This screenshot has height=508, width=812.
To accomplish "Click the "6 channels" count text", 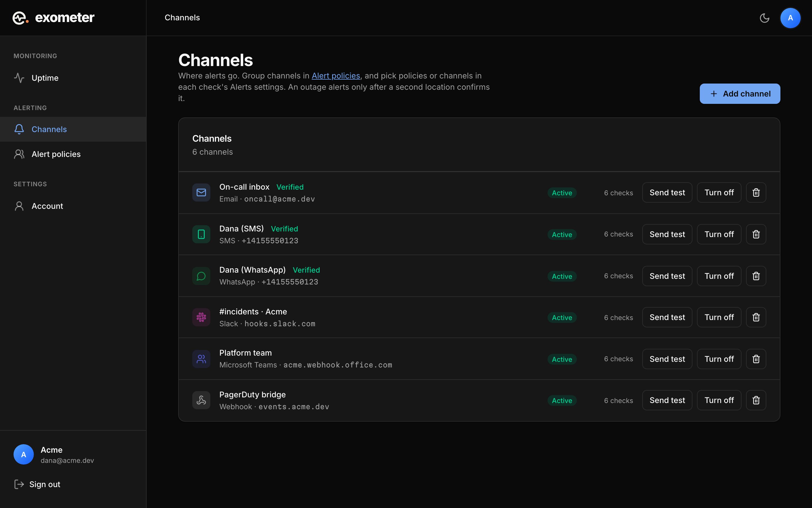I will [x=212, y=152].
